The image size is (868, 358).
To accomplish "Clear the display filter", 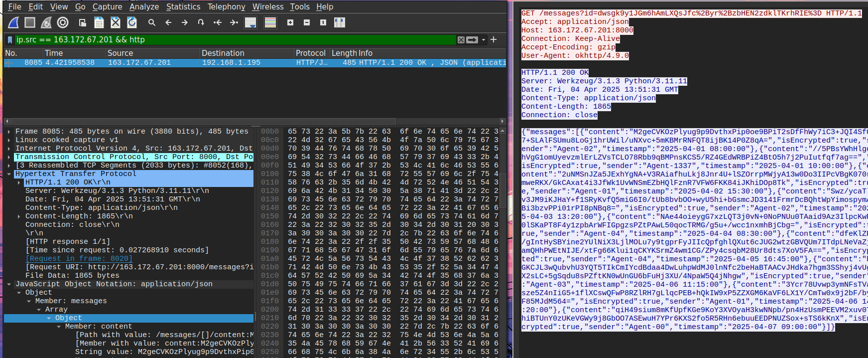I will click(461, 40).
